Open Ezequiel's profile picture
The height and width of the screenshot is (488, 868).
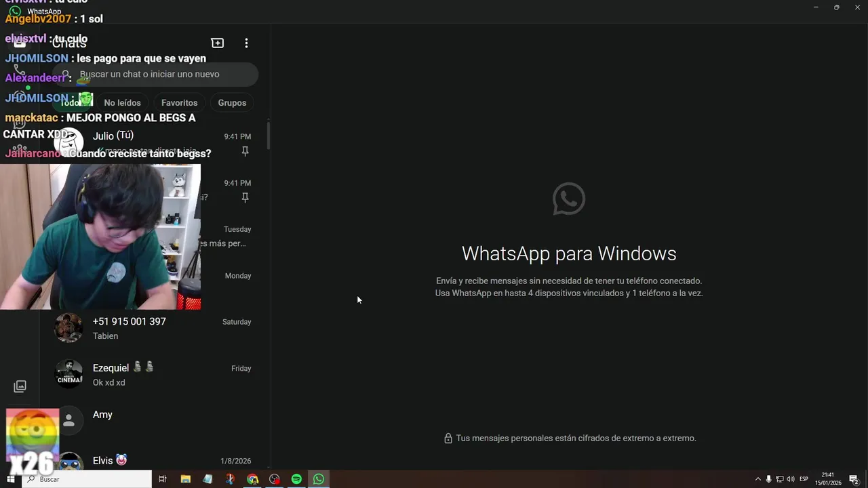[x=68, y=374]
